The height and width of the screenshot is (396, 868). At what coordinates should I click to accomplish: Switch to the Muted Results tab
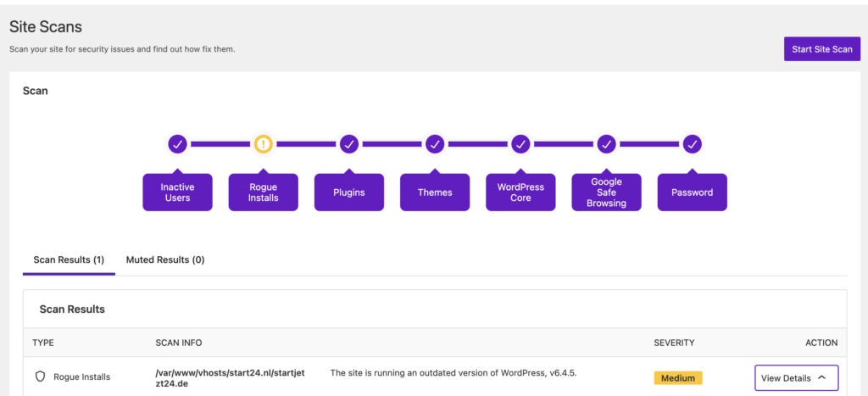pyautogui.click(x=165, y=259)
